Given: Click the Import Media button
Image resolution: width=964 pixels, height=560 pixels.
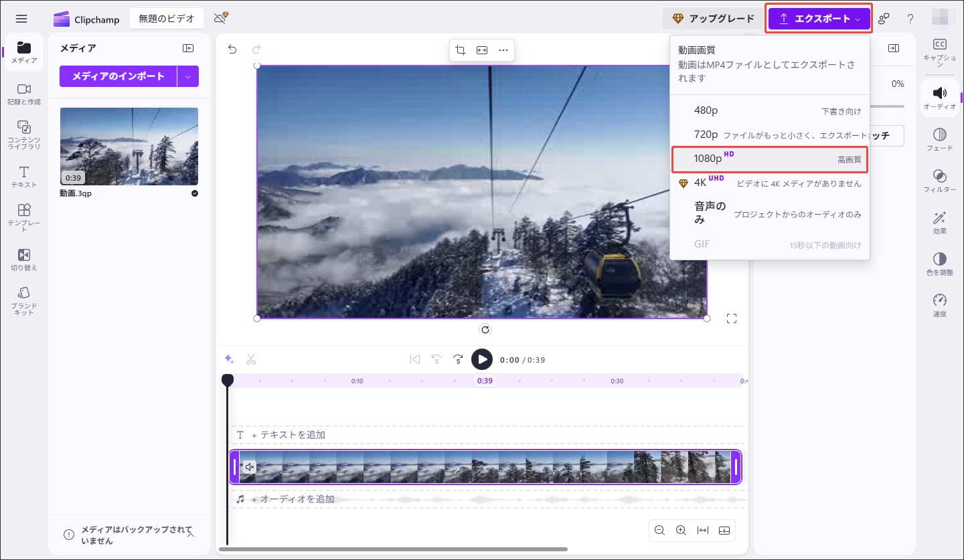Looking at the screenshot, I should pyautogui.click(x=118, y=76).
